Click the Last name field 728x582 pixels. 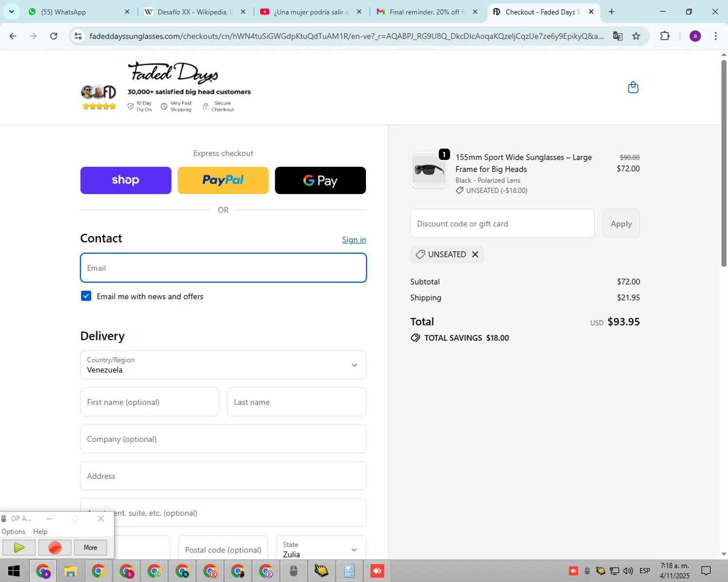pos(297,402)
